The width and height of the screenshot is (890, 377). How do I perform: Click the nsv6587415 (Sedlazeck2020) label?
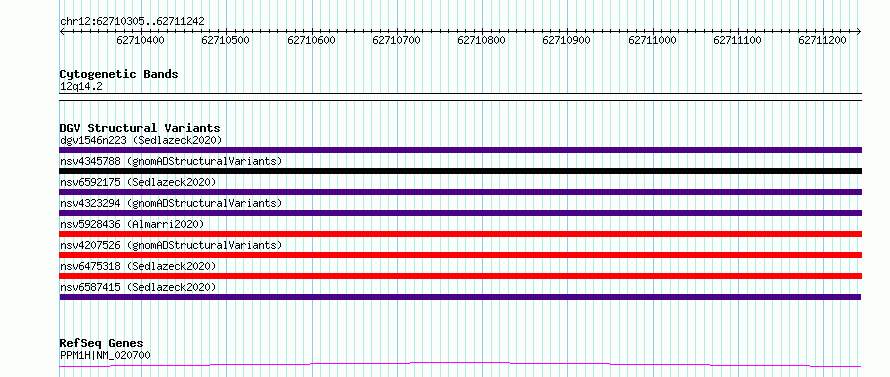pos(138,287)
